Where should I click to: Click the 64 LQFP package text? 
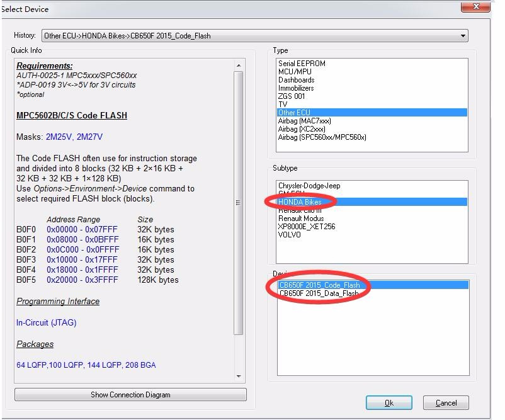pos(31,365)
